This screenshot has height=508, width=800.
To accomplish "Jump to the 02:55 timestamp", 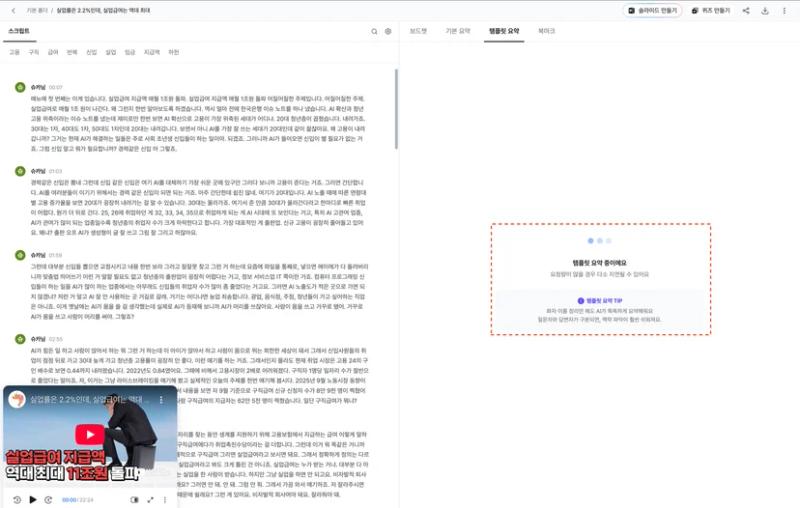I will 56,339.
